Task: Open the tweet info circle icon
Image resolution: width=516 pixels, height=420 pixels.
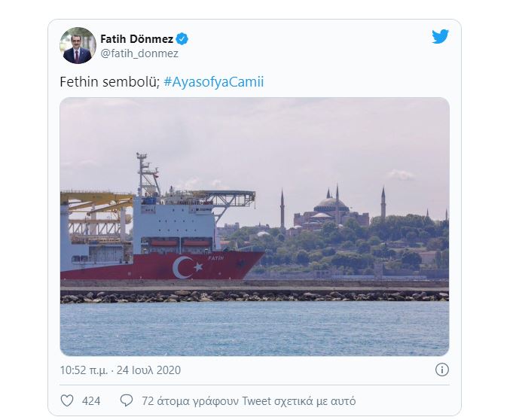Action: (442, 370)
